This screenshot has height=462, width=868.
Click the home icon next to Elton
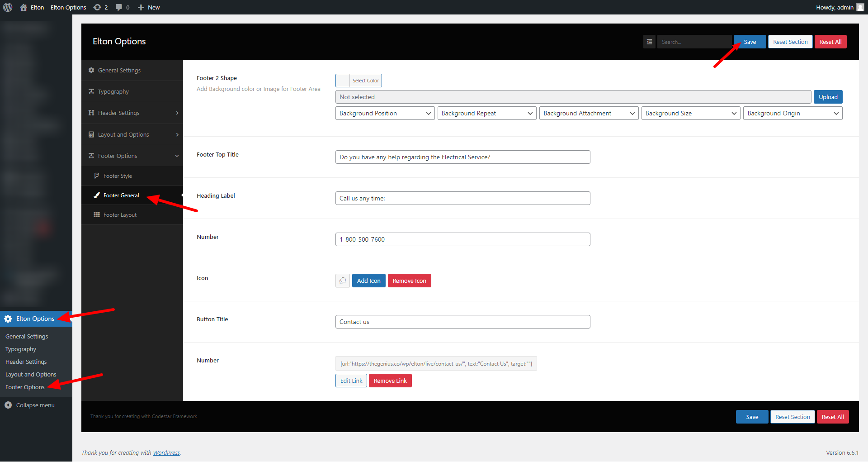click(x=24, y=7)
